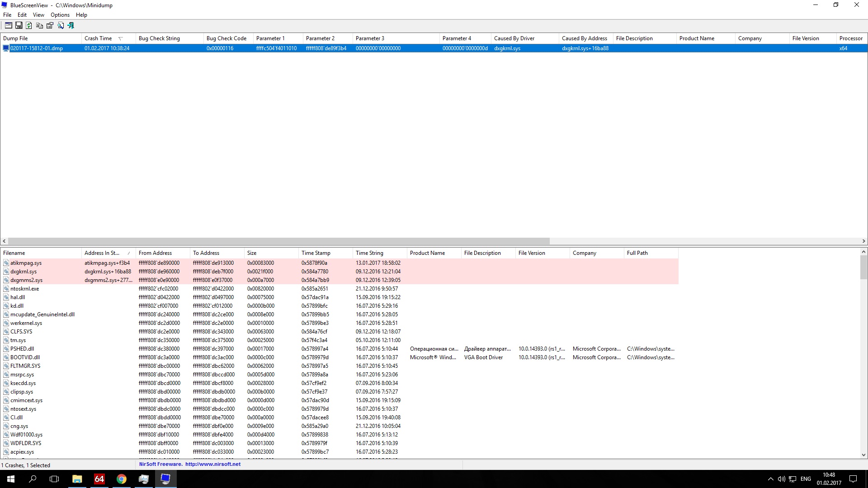Click the Exit door toolbar icon
The height and width of the screenshot is (488, 868).
[x=71, y=25]
